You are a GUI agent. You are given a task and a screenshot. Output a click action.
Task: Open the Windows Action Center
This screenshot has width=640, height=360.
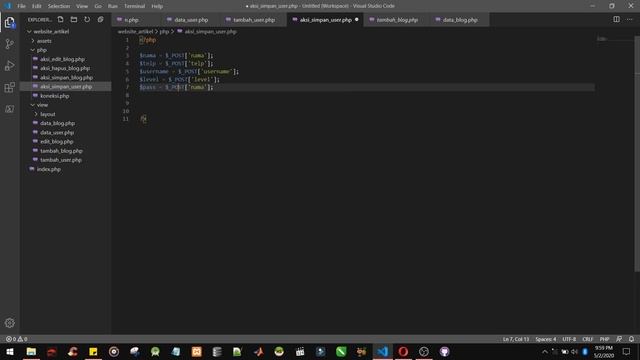(627, 351)
